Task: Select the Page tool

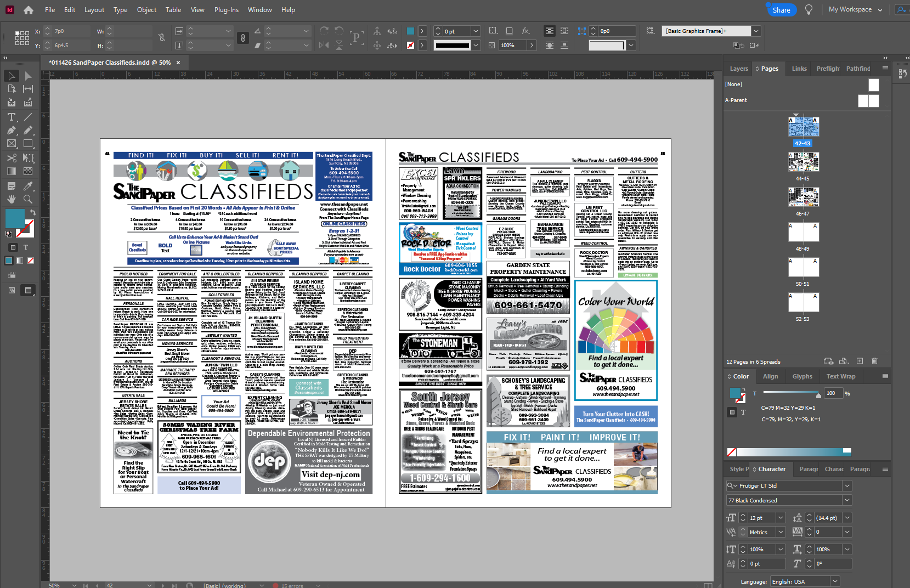Action: click(x=12, y=89)
